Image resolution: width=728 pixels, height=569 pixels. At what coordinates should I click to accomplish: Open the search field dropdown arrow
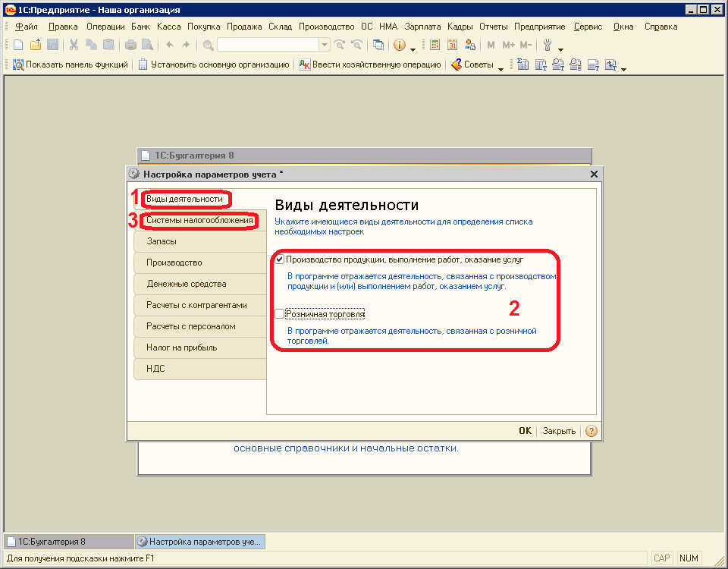click(x=325, y=45)
